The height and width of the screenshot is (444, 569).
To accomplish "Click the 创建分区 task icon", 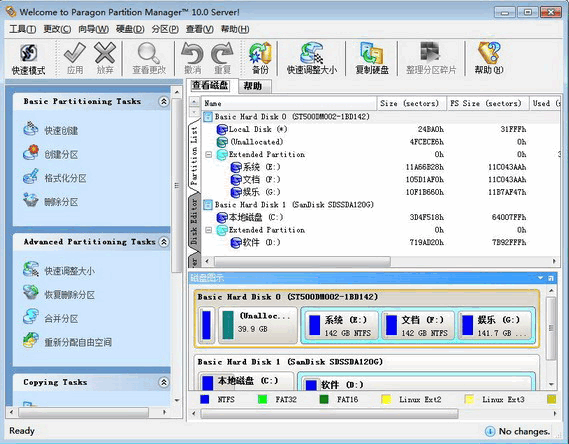I will (x=30, y=153).
